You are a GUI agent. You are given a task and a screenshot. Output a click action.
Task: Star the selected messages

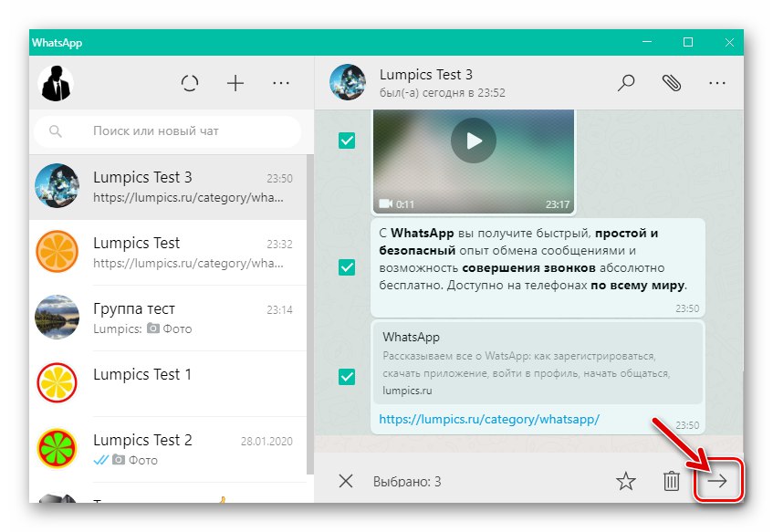(625, 481)
